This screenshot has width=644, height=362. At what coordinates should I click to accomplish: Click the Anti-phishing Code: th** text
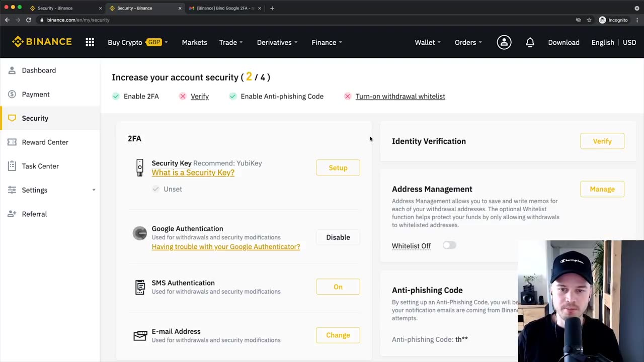430,339
